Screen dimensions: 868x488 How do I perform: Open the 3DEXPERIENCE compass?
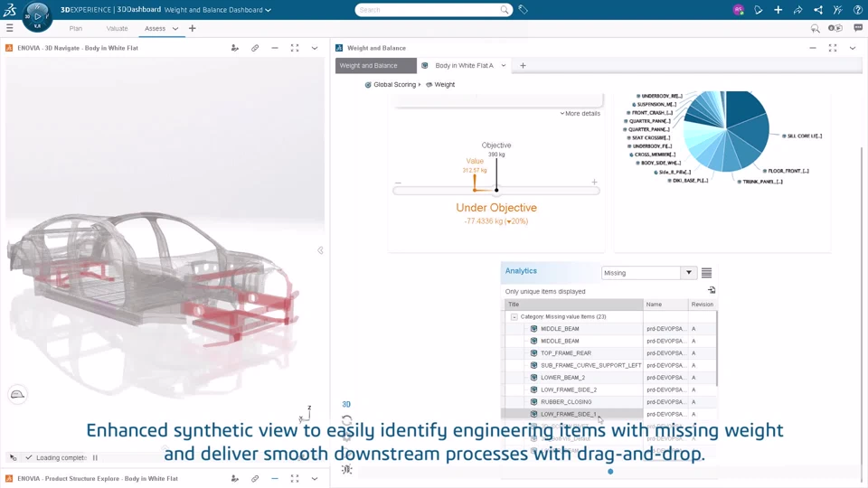[37, 16]
